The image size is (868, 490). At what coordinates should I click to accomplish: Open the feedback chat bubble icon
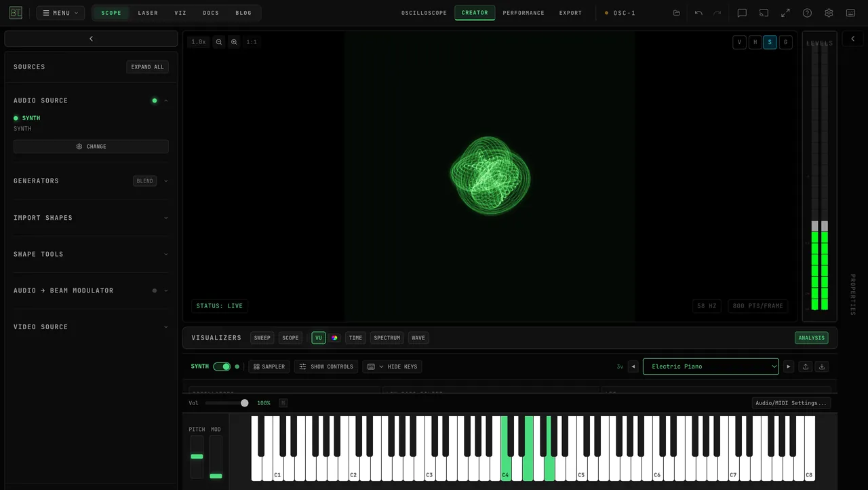pos(742,13)
